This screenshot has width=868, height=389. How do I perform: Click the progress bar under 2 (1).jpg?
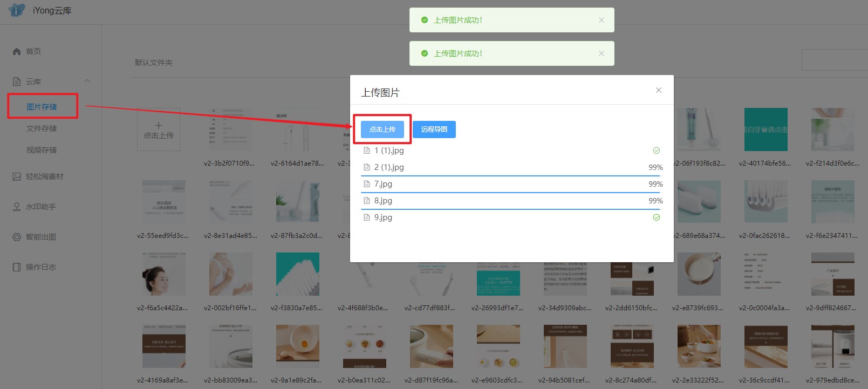point(512,175)
